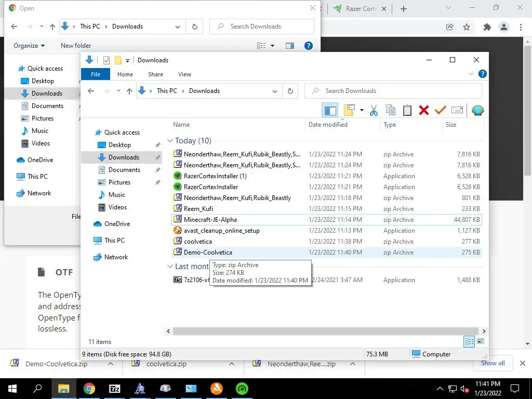Click the Classic Shell settings shell icon

click(x=478, y=110)
